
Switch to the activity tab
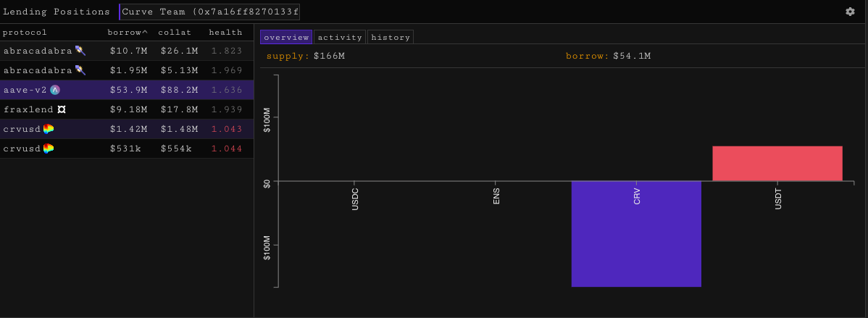(340, 37)
